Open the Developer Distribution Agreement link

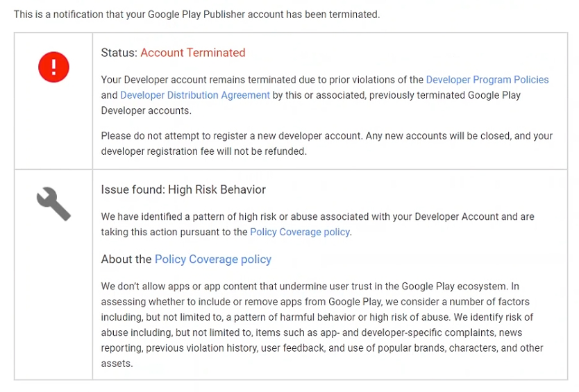pyautogui.click(x=195, y=95)
